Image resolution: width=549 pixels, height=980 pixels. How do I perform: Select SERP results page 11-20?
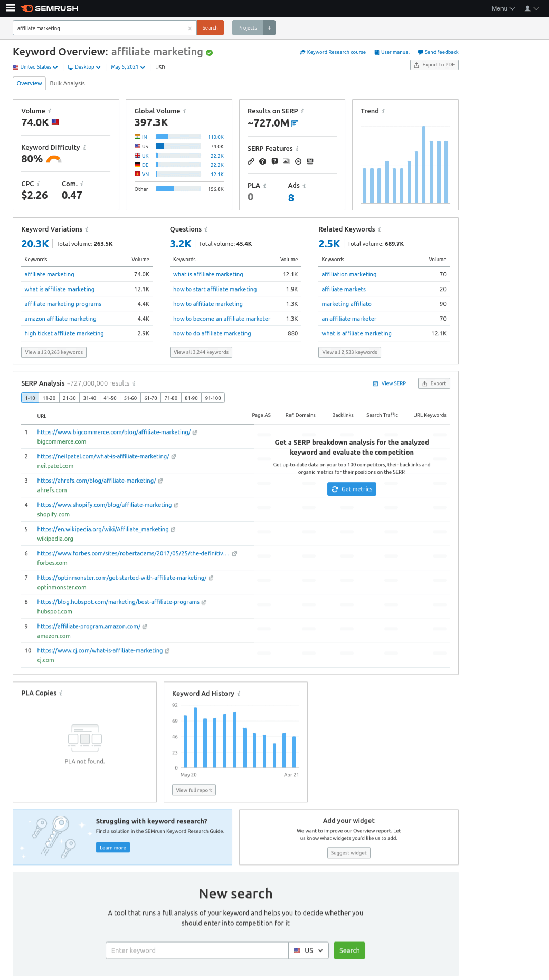click(49, 398)
